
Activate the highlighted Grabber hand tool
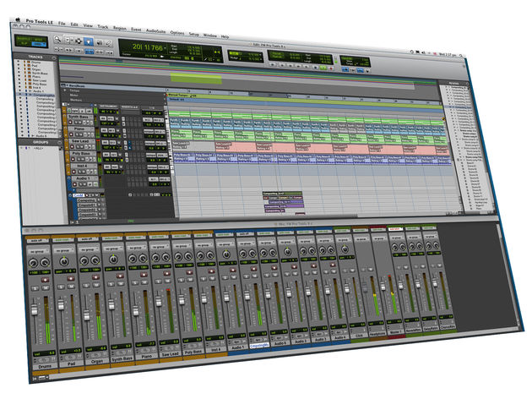(88, 41)
